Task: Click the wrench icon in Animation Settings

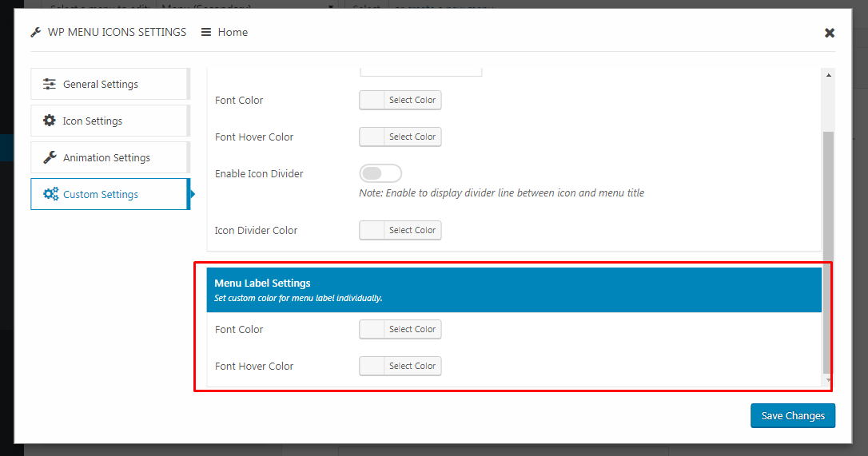Action: click(50, 158)
